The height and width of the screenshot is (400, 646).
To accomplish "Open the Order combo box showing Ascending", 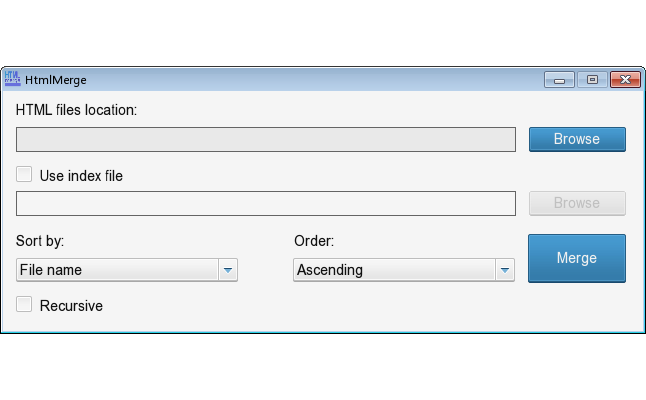I will pos(404,270).
